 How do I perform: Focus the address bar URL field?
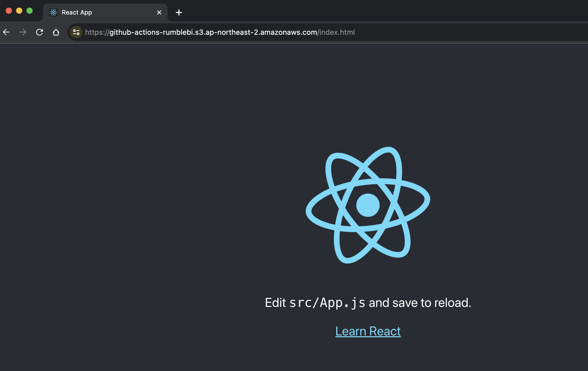[x=328, y=32]
